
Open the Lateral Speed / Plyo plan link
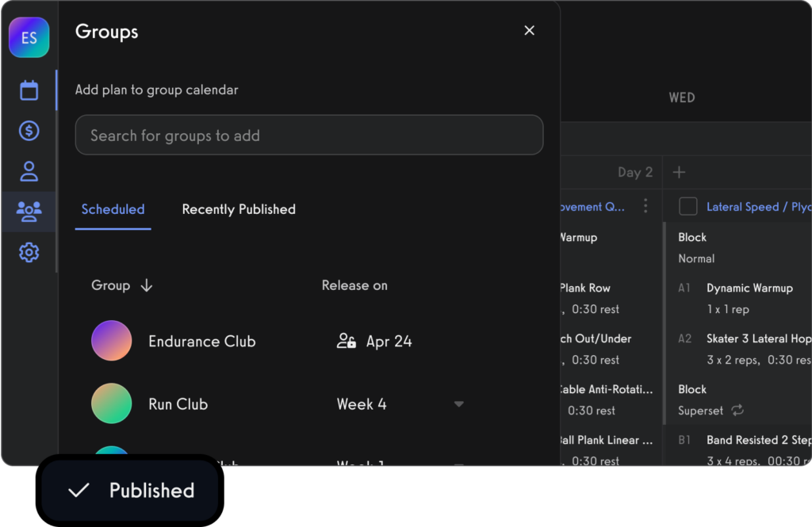tap(760, 206)
